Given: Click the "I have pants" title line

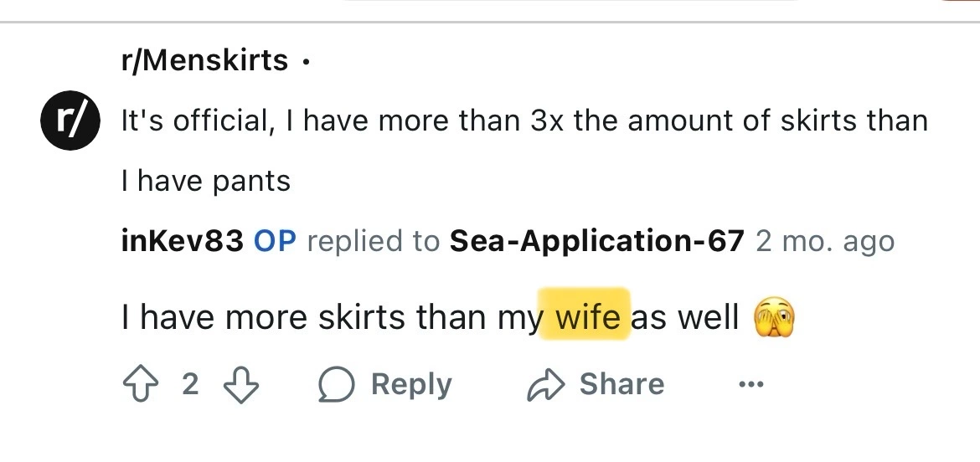Looking at the screenshot, I should 206,181.
